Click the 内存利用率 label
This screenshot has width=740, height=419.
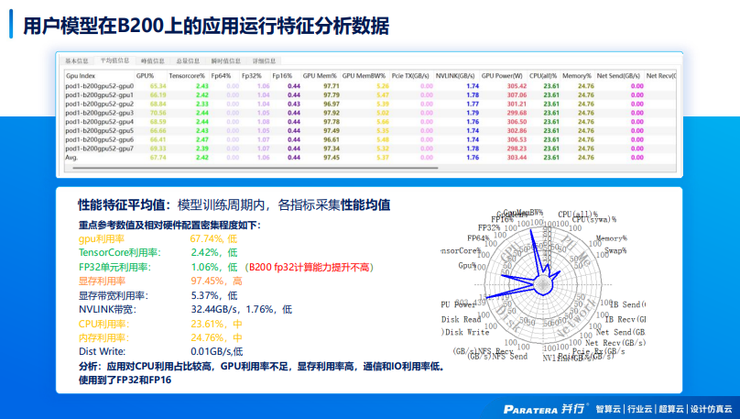(x=104, y=338)
